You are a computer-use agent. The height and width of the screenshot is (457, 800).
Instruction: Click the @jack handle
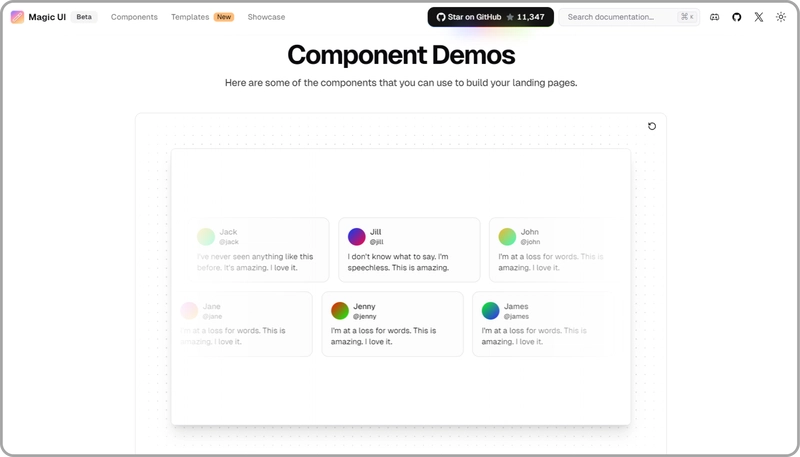pyautogui.click(x=229, y=242)
